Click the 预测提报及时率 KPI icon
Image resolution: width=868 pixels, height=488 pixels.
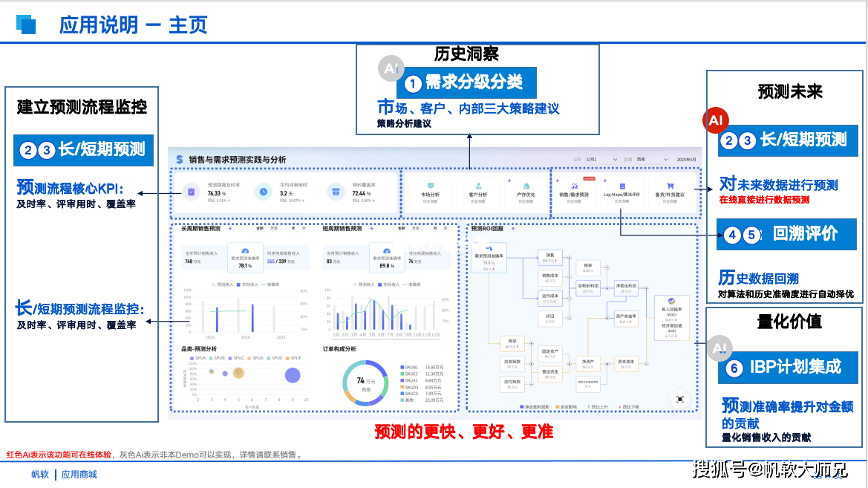click(x=190, y=192)
